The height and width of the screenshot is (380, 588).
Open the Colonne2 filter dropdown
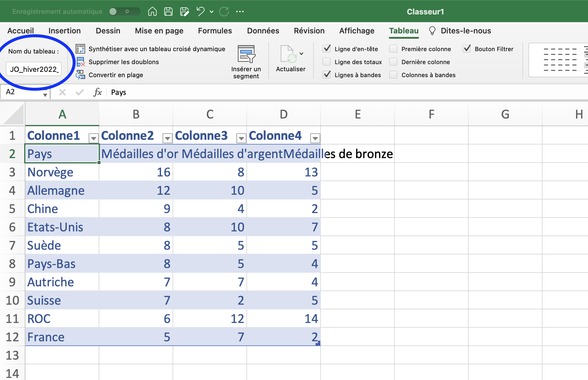[x=168, y=138]
